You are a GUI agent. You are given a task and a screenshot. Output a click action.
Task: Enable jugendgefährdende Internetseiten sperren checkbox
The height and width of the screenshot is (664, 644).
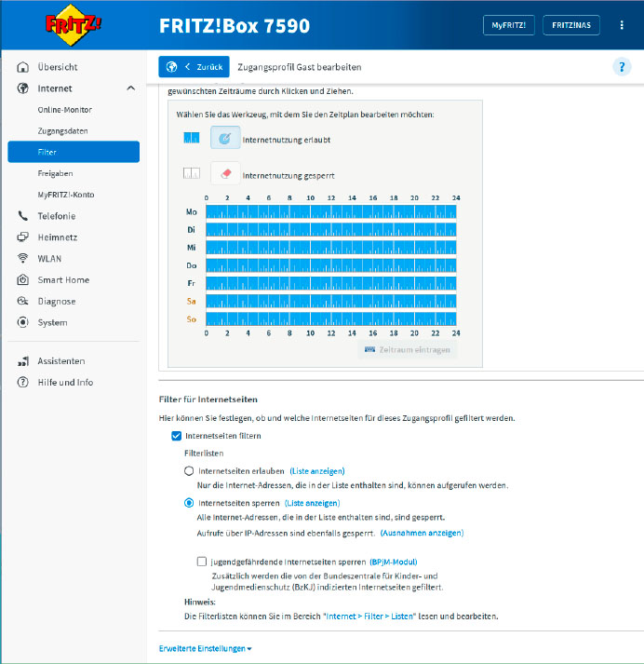click(202, 562)
